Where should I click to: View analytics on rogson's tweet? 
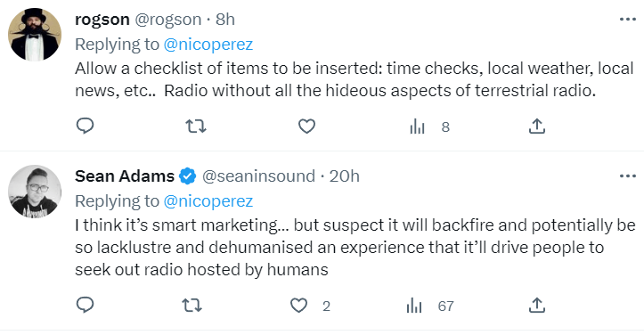429,127
